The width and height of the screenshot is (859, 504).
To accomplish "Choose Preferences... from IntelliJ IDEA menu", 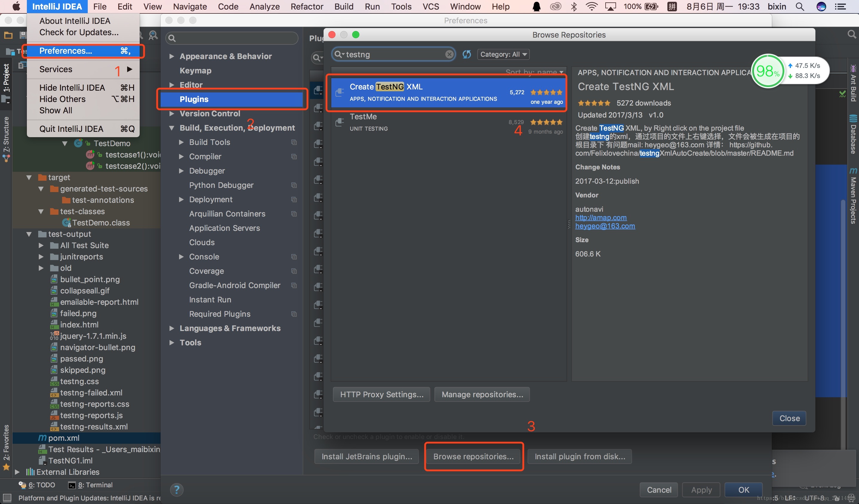I will [x=83, y=51].
